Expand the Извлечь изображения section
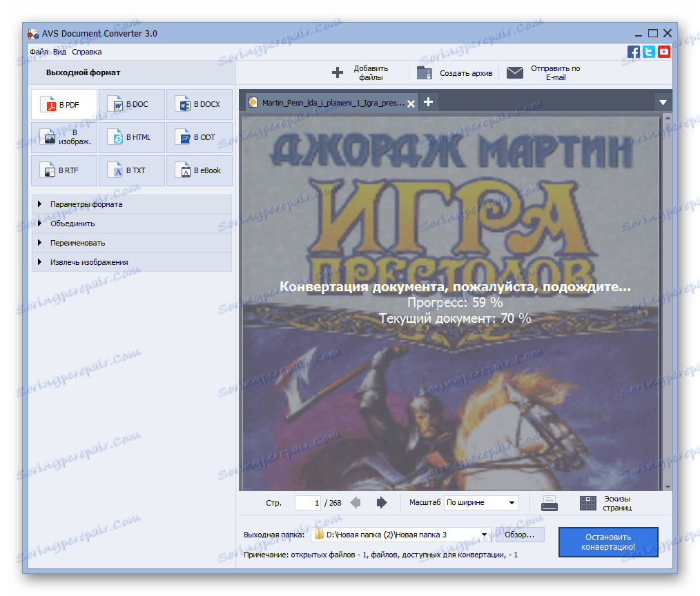Screen dimensions: 700x596 click(x=132, y=262)
